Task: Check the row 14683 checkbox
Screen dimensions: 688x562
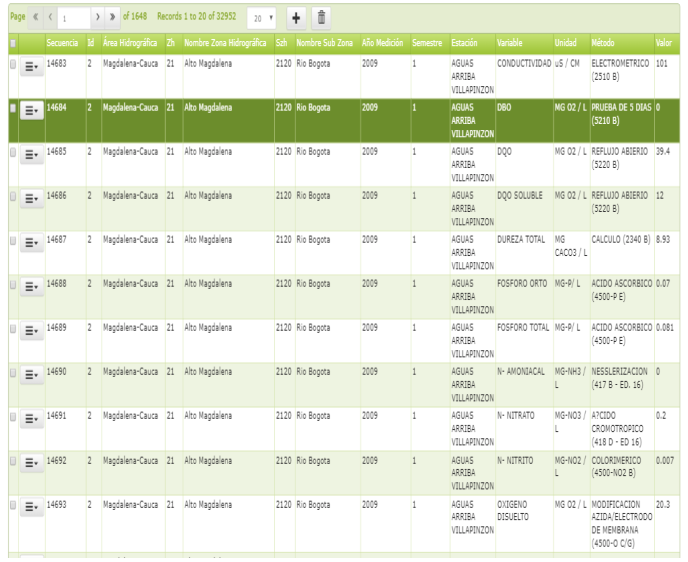Action: (13, 64)
